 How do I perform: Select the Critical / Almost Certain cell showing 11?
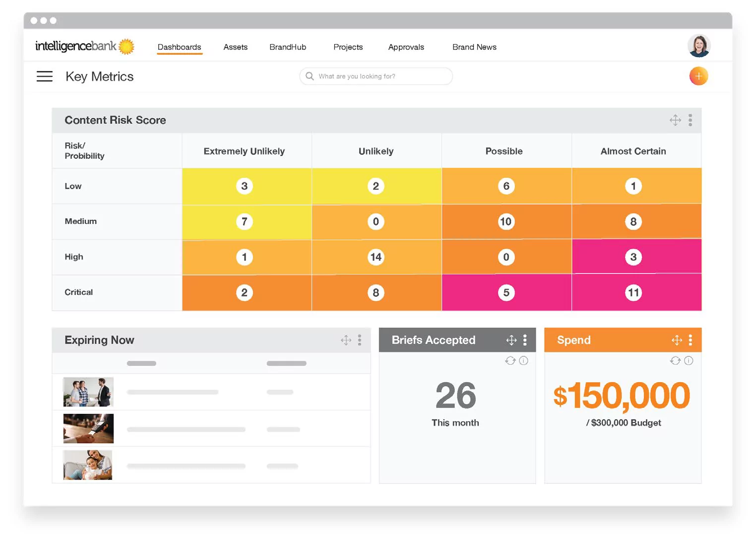(x=633, y=292)
